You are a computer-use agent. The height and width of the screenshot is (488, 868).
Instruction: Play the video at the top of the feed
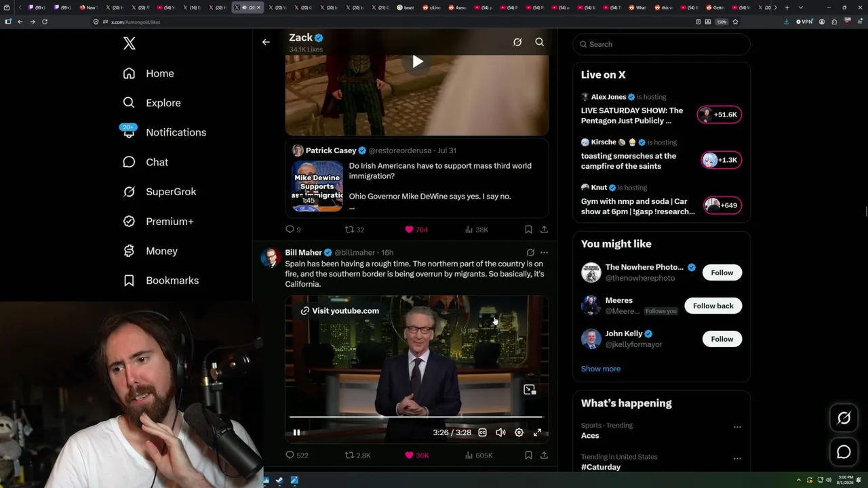tap(417, 62)
